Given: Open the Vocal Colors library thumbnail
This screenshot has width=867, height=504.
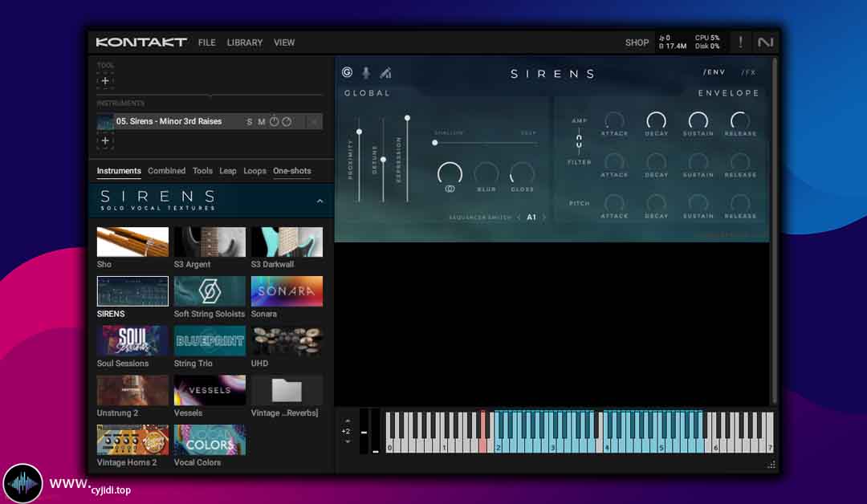Looking at the screenshot, I should 210,440.
